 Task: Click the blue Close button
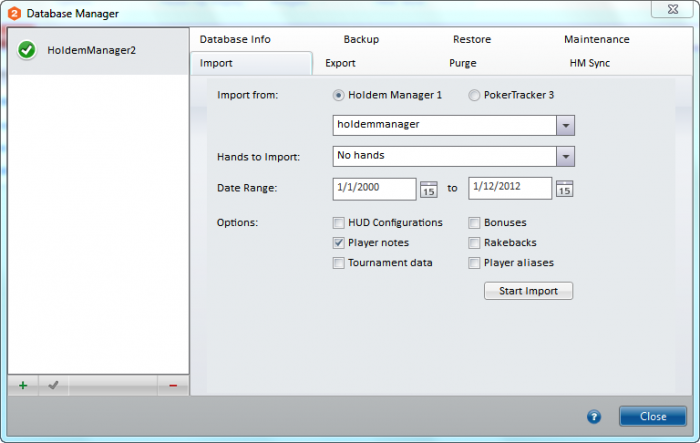click(653, 416)
